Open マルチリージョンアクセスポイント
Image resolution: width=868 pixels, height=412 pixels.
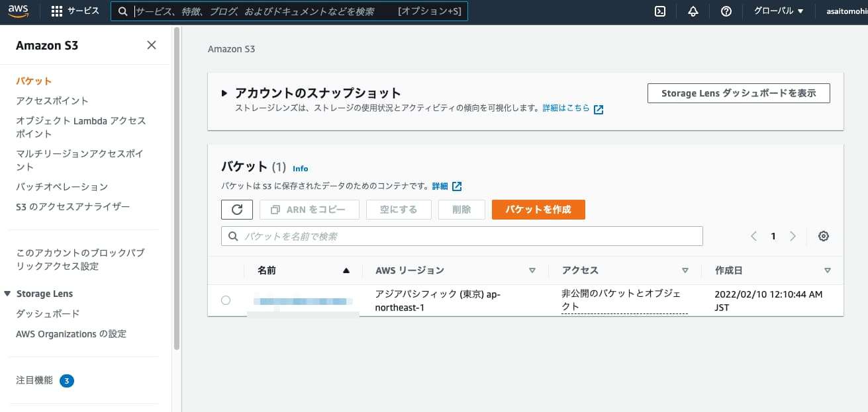click(79, 160)
